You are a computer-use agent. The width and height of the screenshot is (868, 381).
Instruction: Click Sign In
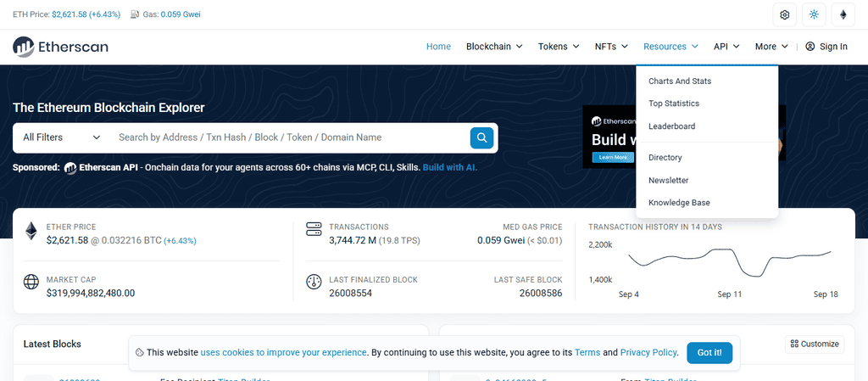click(826, 47)
